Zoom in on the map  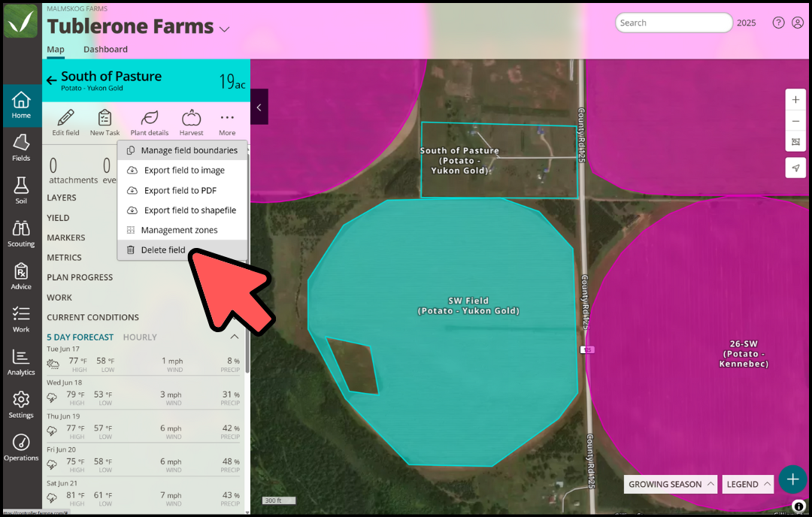pos(795,99)
